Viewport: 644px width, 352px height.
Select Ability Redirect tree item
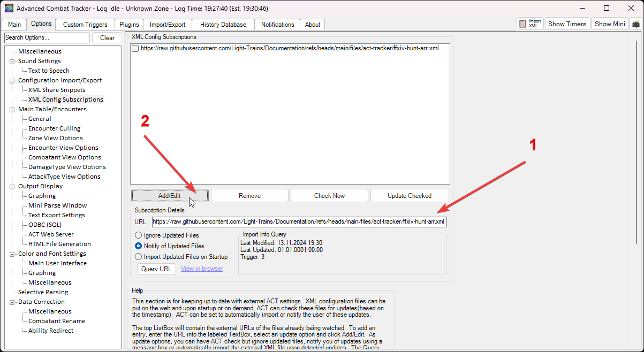pyautogui.click(x=51, y=331)
